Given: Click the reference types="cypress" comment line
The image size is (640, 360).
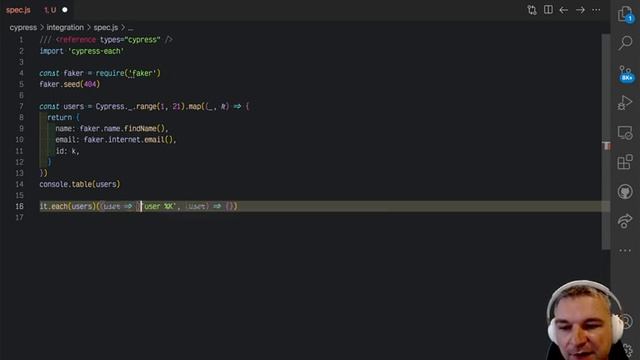Looking at the screenshot, I should coord(106,40).
